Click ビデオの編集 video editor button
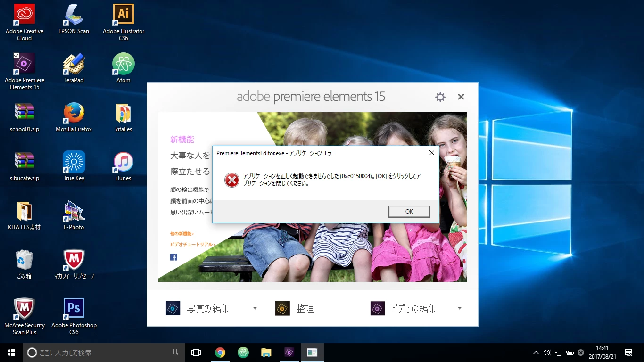644x362 pixels. coord(404,309)
